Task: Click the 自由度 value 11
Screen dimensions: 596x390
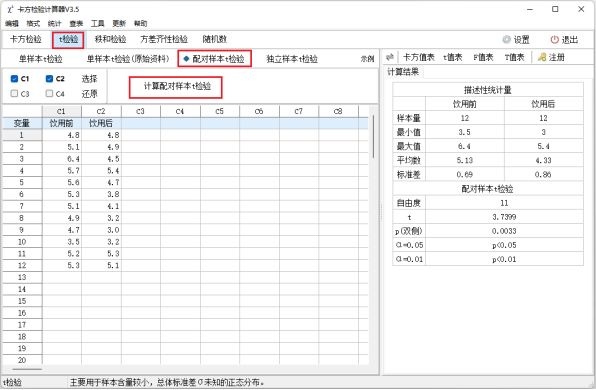Action: (x=504, y=203)
